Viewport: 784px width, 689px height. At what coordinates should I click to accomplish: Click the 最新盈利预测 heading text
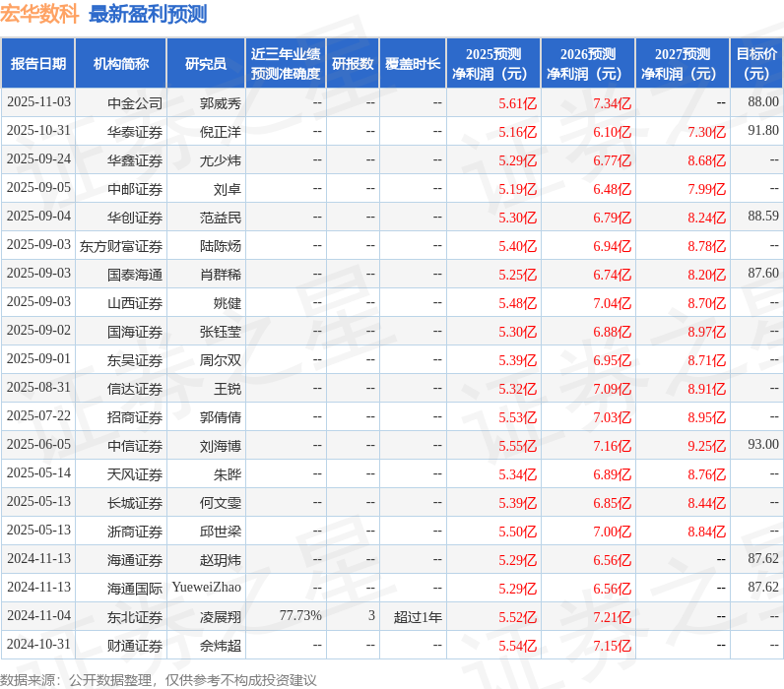(x=148, y=14)
